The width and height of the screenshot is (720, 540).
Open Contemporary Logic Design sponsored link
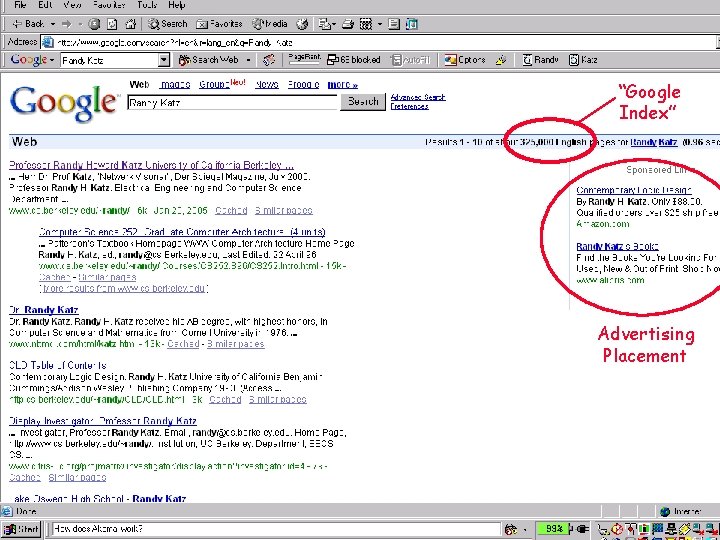pos(634,190)
